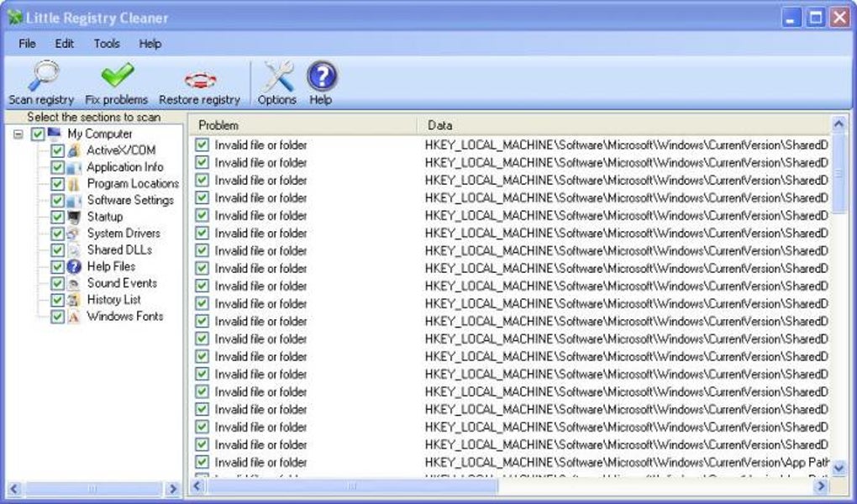This screenshot has width=857, height=504.
Task: Uncheck the My Computer checkbox
Action: click(x=38, y=134)
